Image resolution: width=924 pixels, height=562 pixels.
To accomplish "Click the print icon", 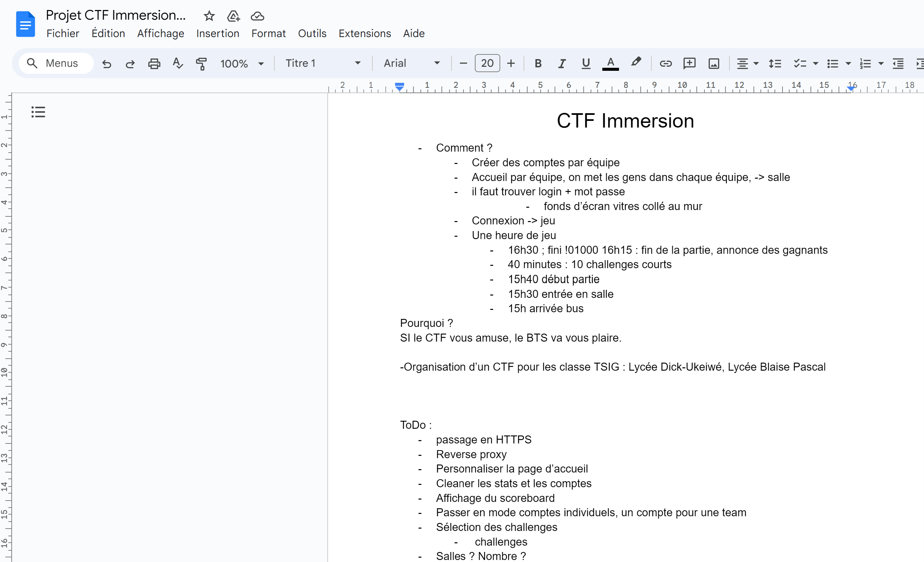I will (154, 63).
